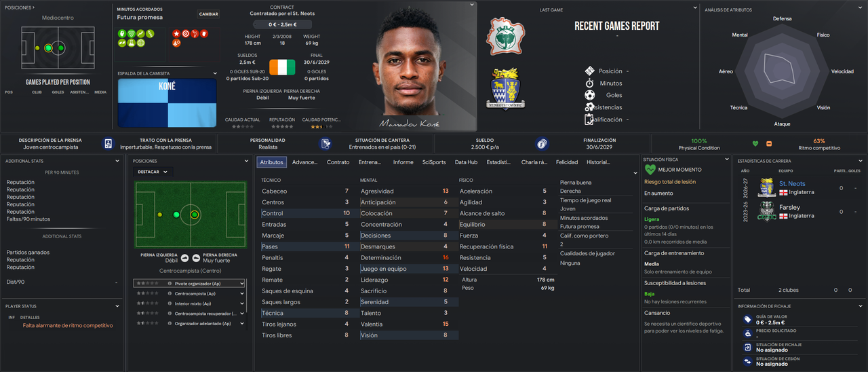Expand the Situación física panel dropdown
Screen dimensions: 868x372
[x=726, y=159]
